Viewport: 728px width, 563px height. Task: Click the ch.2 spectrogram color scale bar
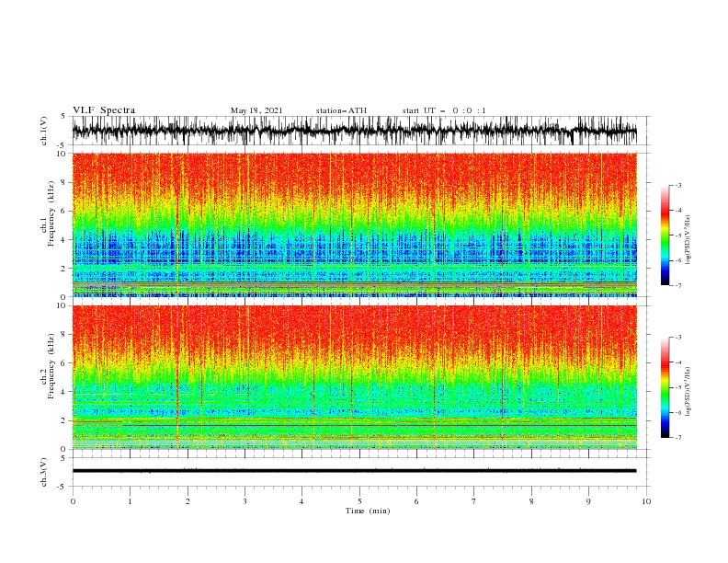coord(665,387)
